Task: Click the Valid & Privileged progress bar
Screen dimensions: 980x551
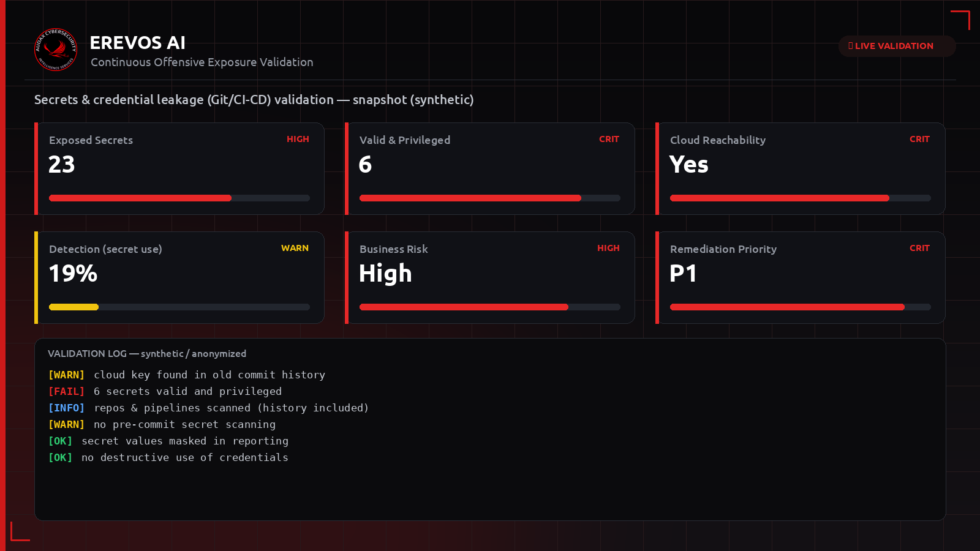Action: tap(490, 198)
